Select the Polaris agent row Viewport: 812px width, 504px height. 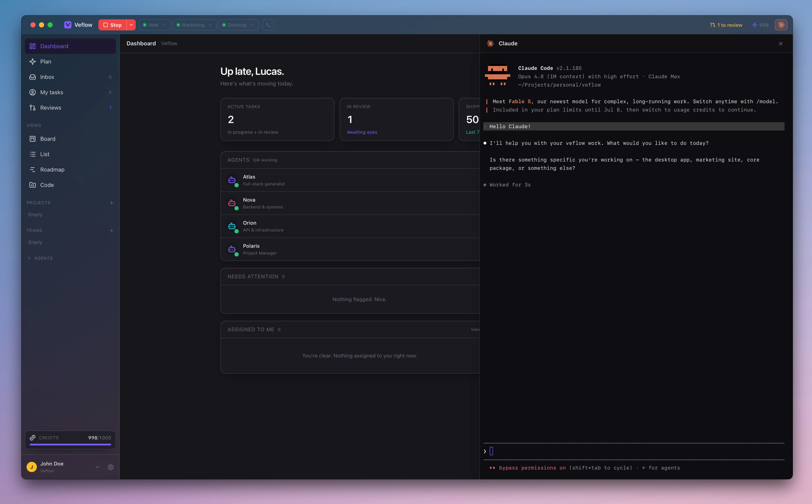point(350,250)
